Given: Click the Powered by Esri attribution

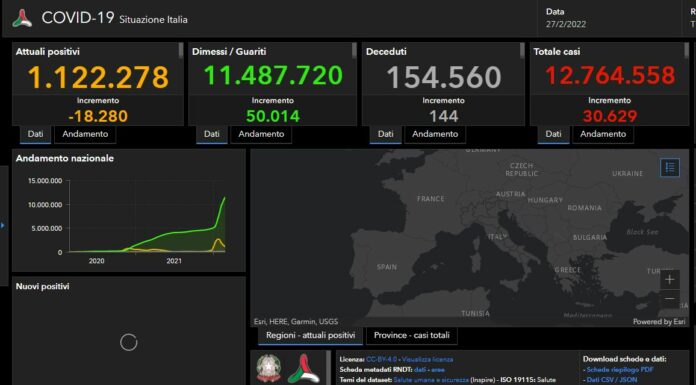Looking at the screenshot, I should pos(659,321).
